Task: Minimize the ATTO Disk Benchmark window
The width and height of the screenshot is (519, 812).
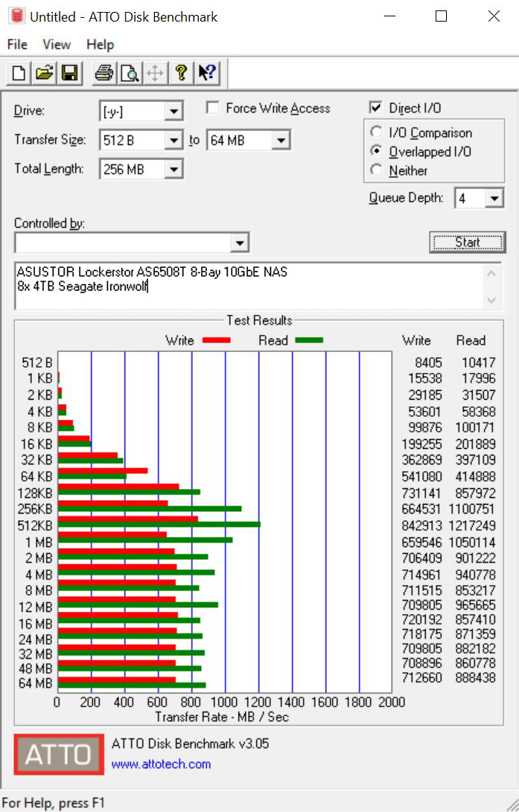Action: tap(389, 16)
